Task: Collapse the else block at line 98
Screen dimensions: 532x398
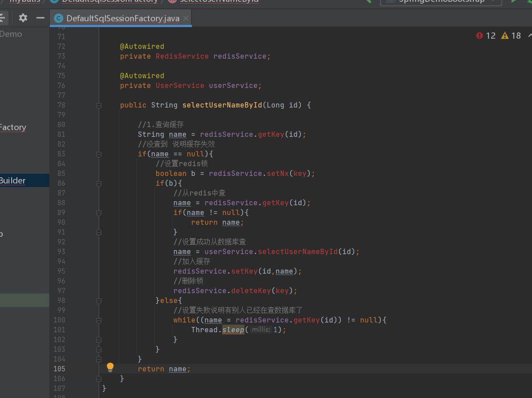Action: click(x=99, y=301)
